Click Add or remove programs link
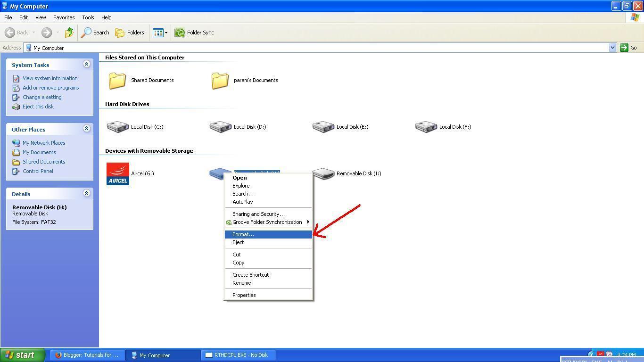The height and width of the screenshot is (362, 644). [x=50, y=88]
